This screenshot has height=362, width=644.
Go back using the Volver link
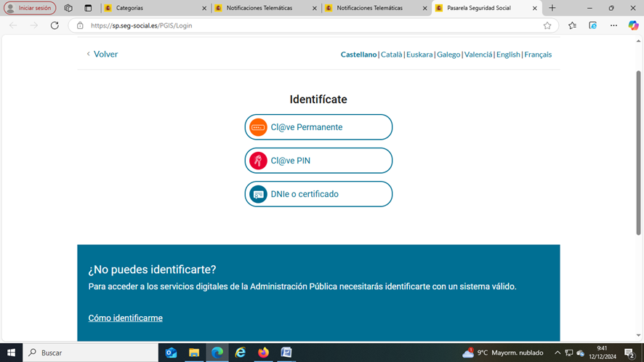[102, 55]
